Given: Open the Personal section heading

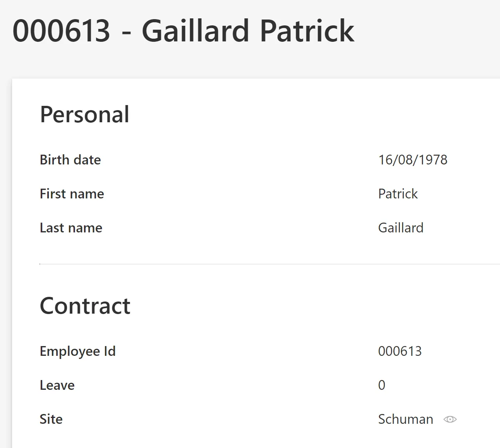Looking at the screenshot, I should click(84, 114).
